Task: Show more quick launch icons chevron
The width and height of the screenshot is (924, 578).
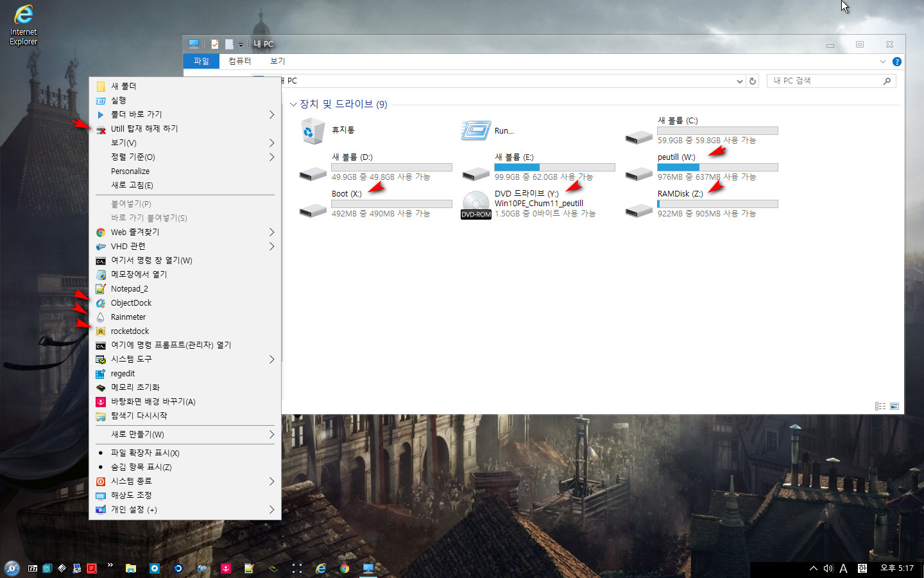Action: tap(110, 565)
